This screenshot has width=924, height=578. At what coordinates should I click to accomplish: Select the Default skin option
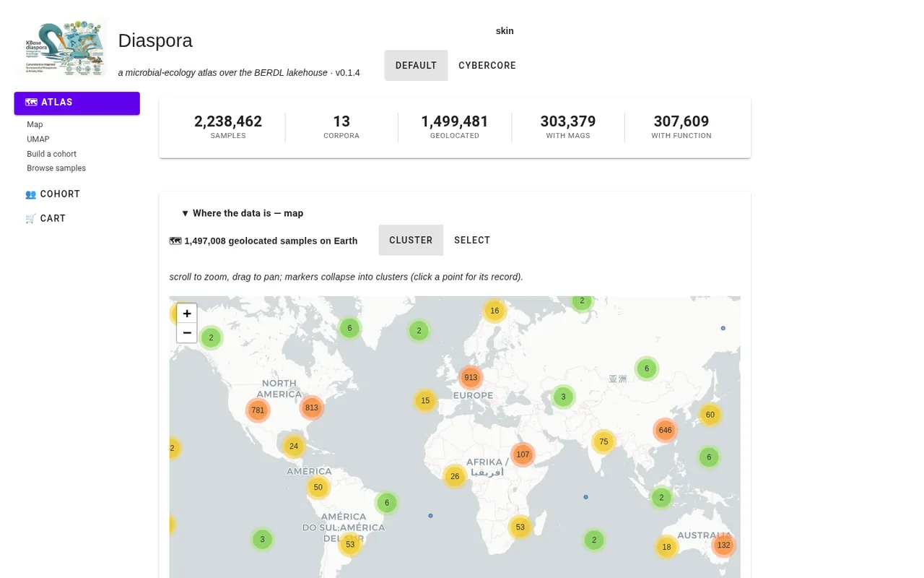pyautogui.click(x=416, y=66)
